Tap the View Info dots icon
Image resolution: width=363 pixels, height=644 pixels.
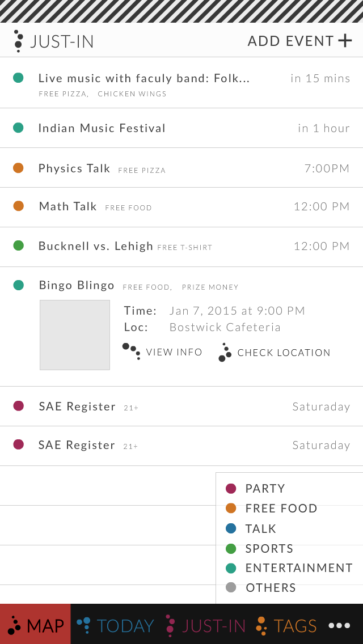131,351
